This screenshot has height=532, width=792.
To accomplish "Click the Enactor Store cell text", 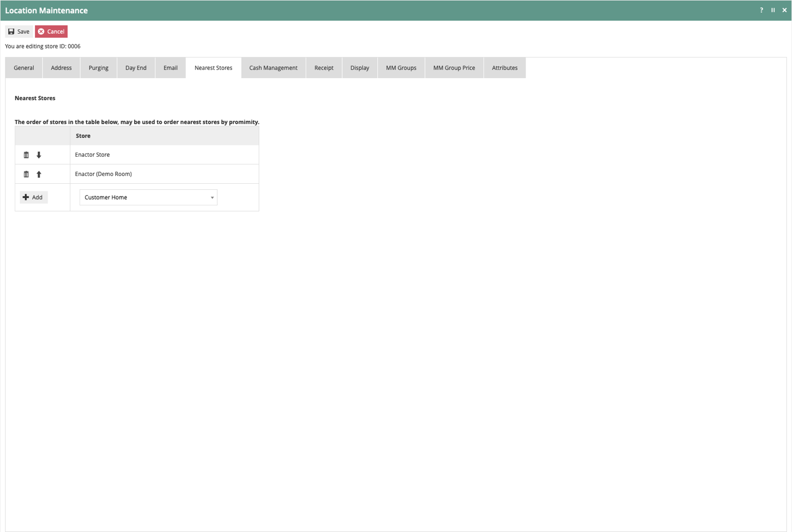I will (92, 155).
